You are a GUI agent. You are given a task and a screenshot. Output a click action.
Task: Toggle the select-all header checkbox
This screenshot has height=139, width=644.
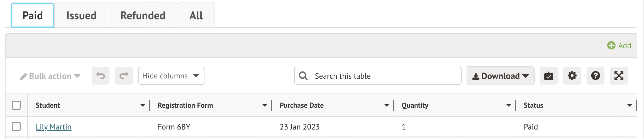(x=16, y=105)
